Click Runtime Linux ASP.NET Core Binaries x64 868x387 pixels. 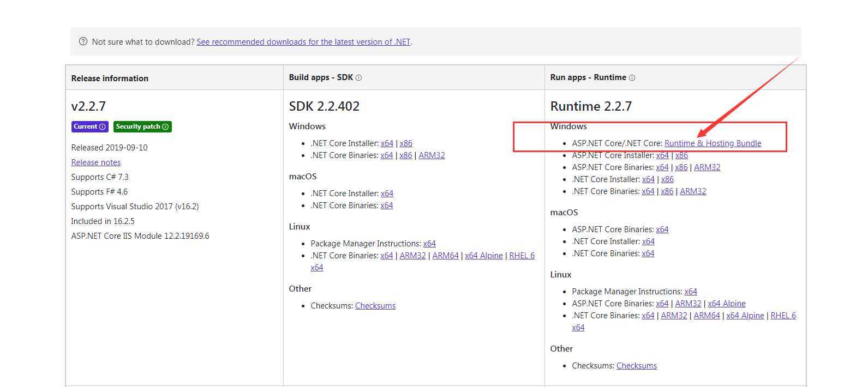(662, 304)
